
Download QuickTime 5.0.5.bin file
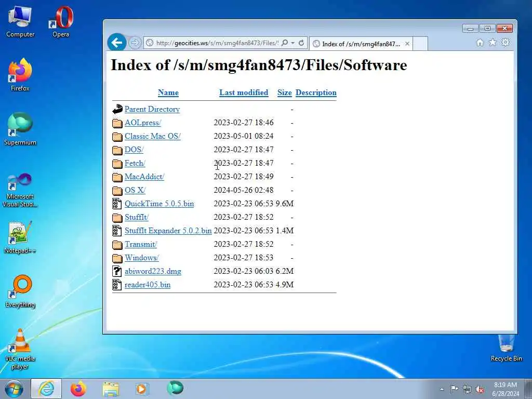tap(159, 204)
